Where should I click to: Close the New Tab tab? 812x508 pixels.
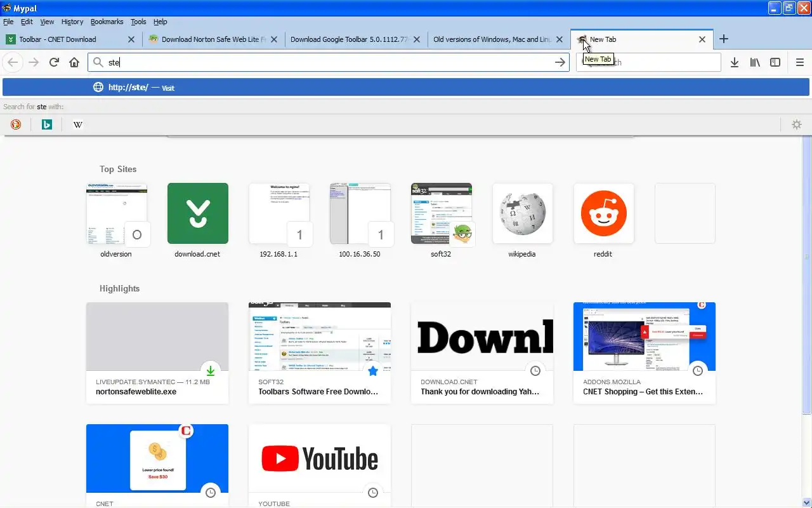pos(702,39)
